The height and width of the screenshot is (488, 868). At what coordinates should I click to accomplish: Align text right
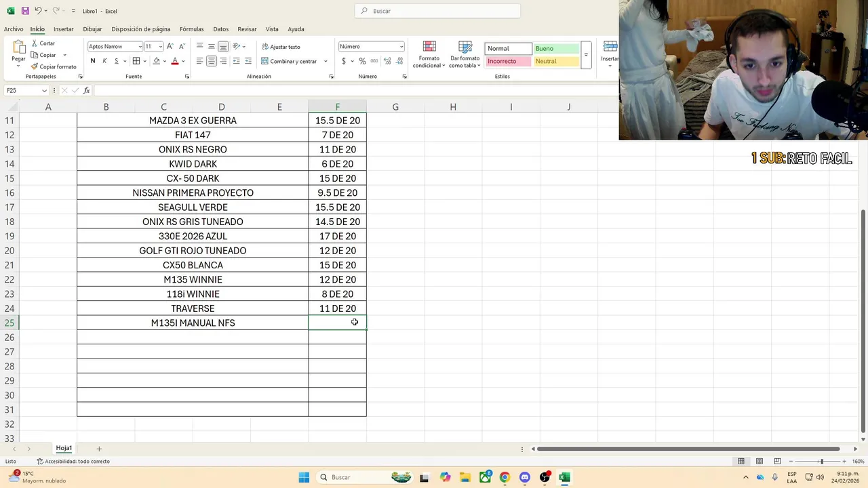pyautogui.click(x=223, y=61)
